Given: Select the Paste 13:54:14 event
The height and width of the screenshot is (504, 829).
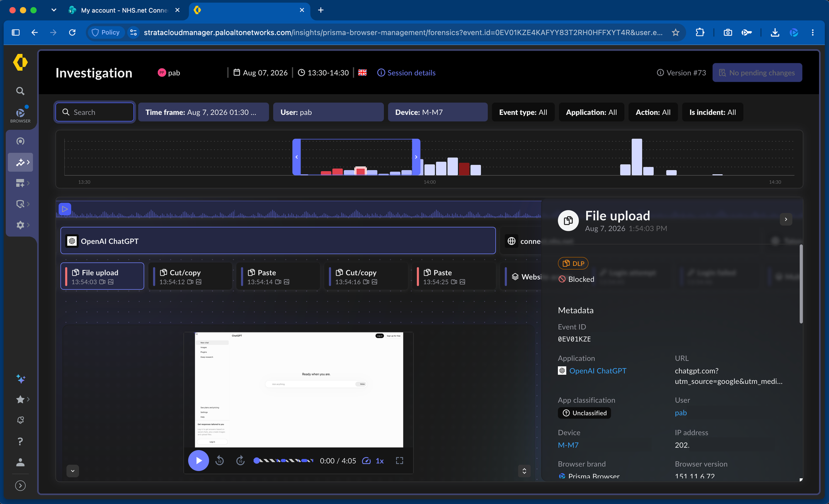Looking at the screenshot, I should (278, 276).
